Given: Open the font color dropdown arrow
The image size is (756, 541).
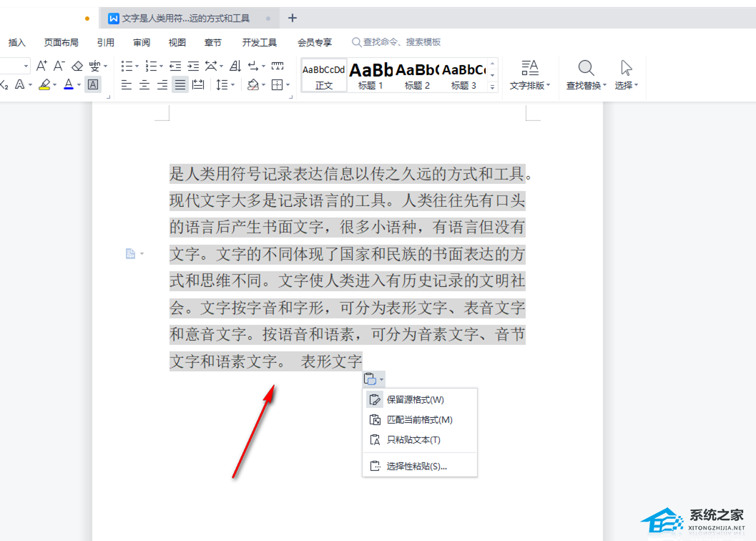Looking at the screenshot, I should click(79, 85).
